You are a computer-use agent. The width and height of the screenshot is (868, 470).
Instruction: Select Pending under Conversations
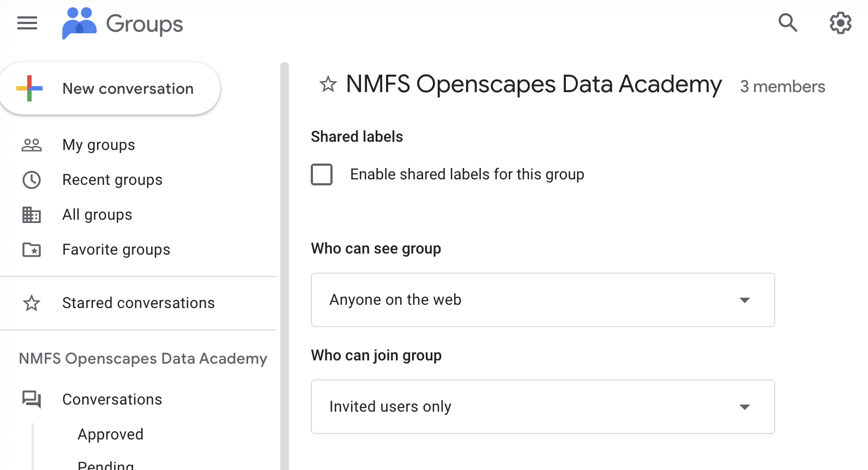click(x=106, y=465)
